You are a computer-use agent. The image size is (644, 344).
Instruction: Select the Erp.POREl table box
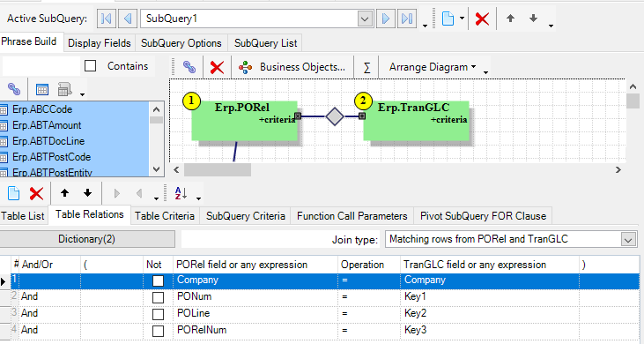tap(244, 121)
